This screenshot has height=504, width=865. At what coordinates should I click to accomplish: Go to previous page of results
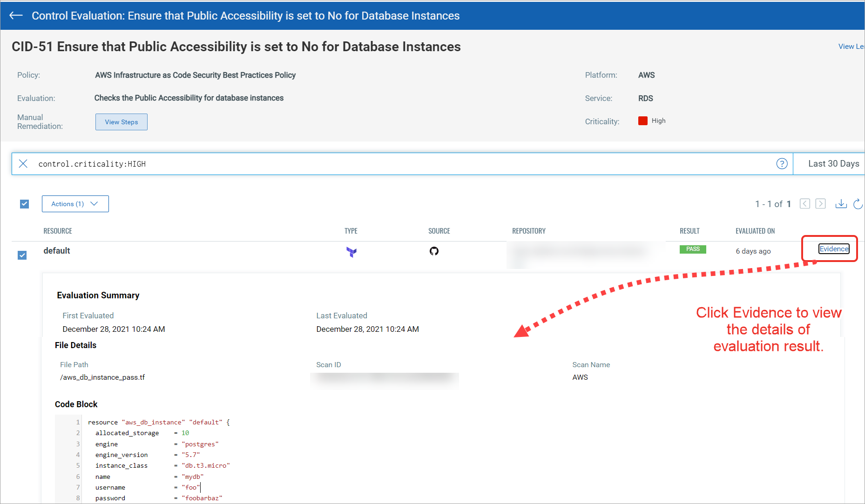[805, 204]
